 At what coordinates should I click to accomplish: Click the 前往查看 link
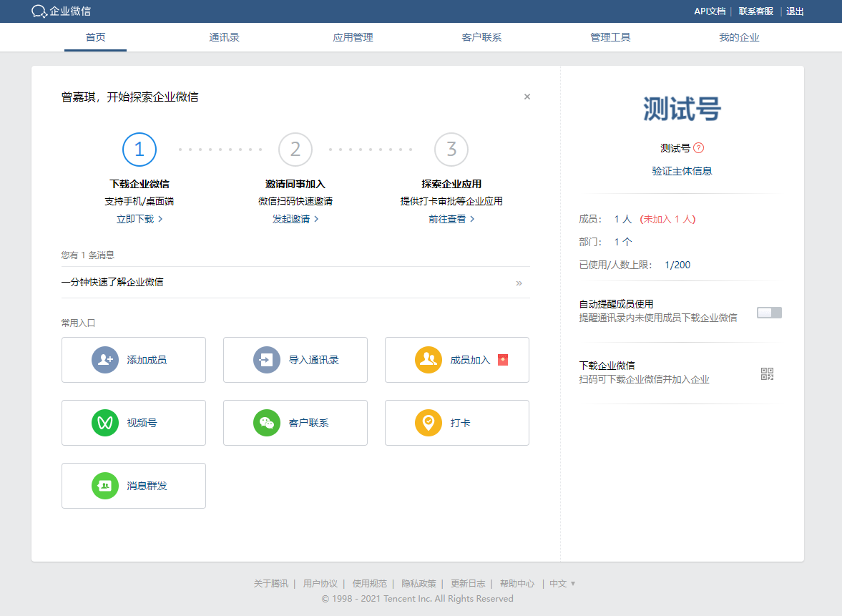(451, 219)
